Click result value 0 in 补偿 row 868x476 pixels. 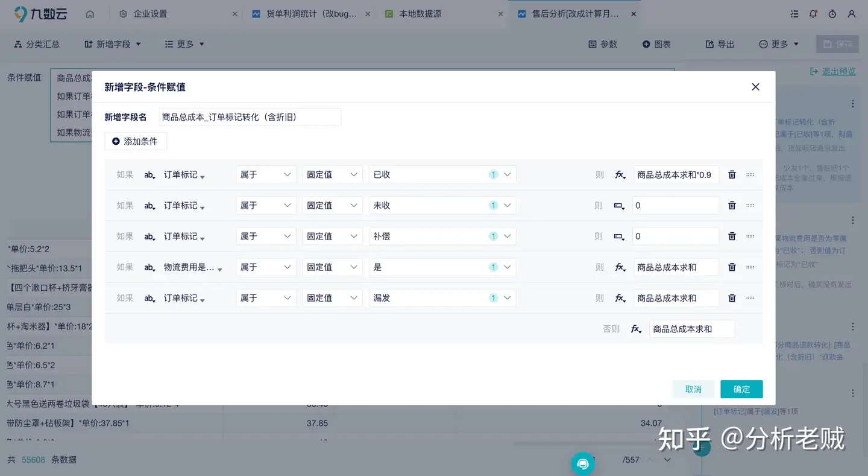676,236
